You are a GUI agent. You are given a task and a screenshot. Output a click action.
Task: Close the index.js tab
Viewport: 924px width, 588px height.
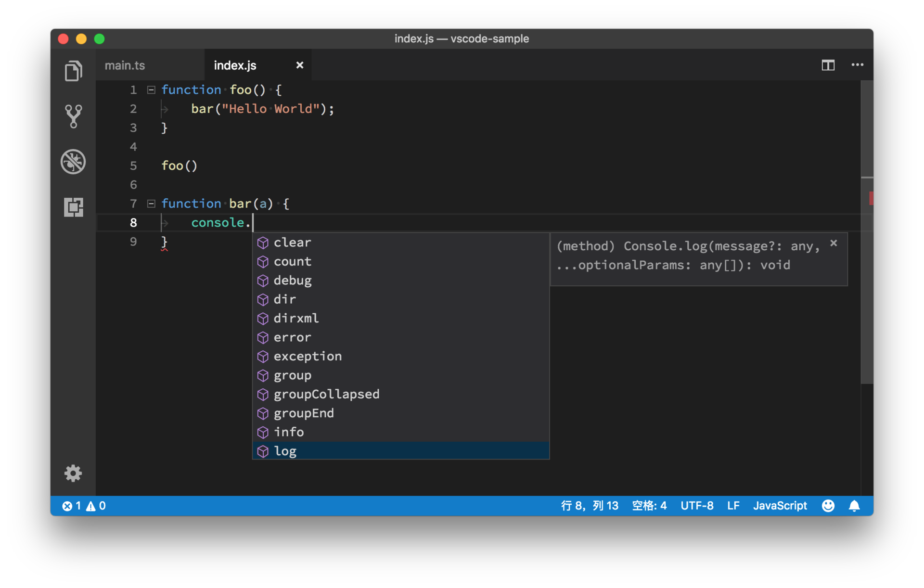click(299, 65)
